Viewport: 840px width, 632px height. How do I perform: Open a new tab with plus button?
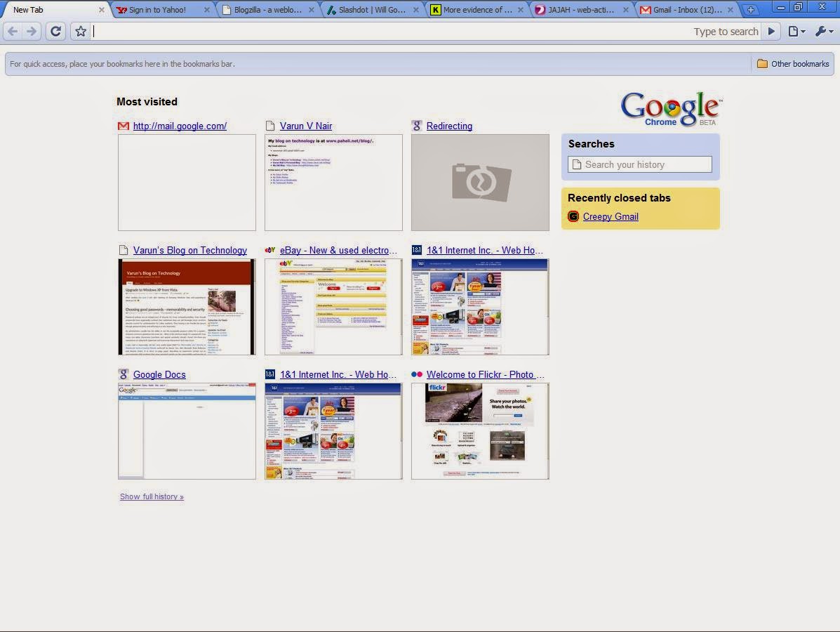point(751,10)
